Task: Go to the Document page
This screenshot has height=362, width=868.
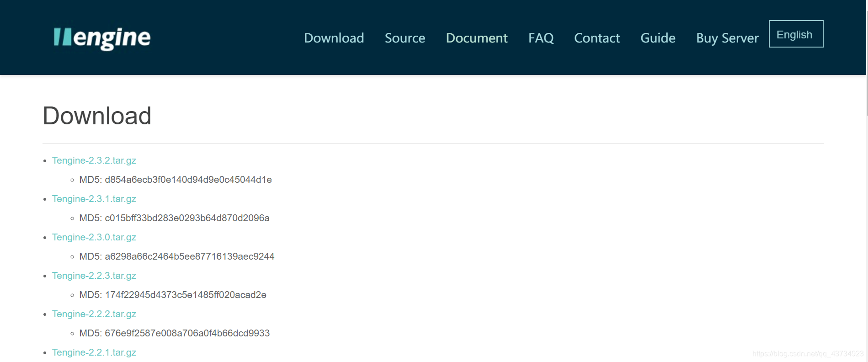Action: (x=477, y=38)
